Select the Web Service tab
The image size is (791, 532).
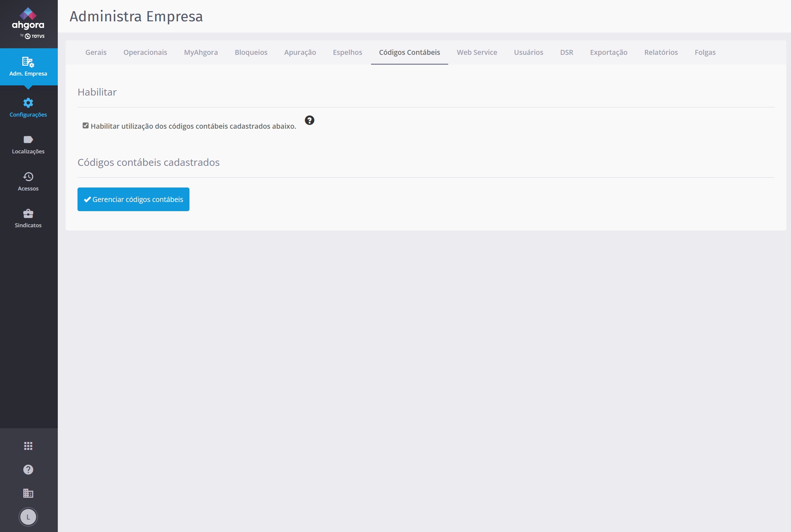(476, 53)
